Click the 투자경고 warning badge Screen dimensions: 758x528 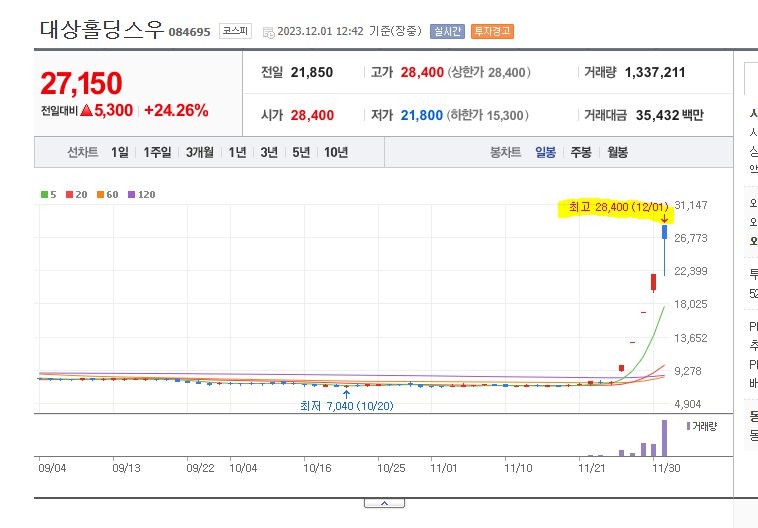492,31
